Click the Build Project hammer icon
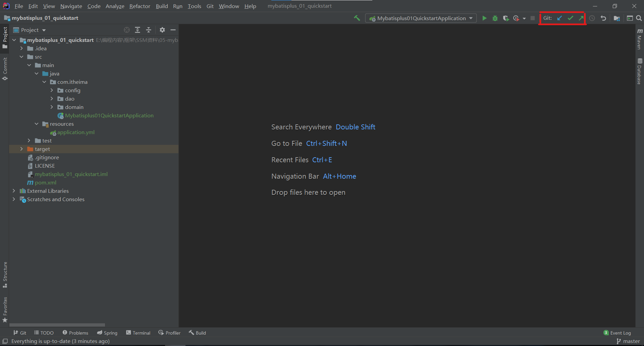644x346 pixels. click(x=357, y=18)
